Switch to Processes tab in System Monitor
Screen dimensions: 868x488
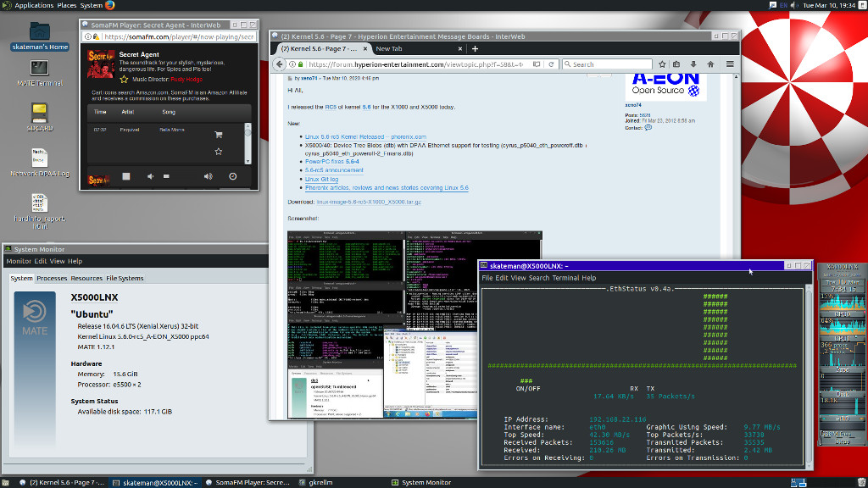[52, 278]
